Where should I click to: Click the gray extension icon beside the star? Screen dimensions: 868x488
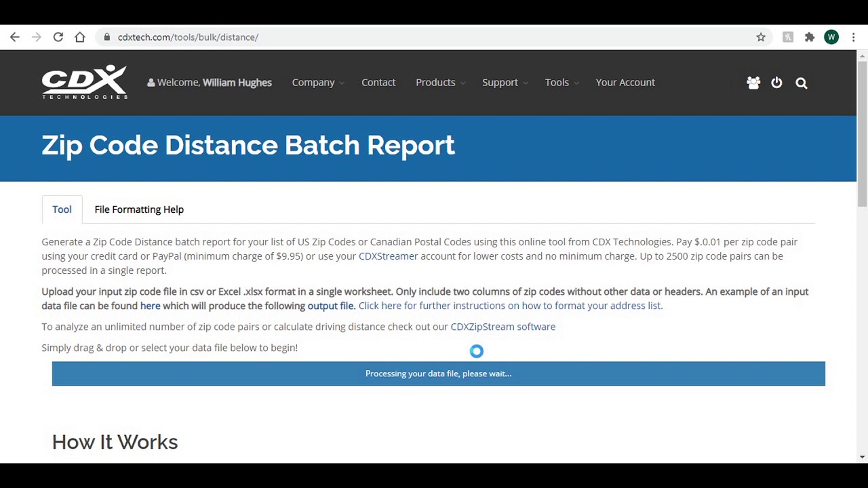click(788, 37)
